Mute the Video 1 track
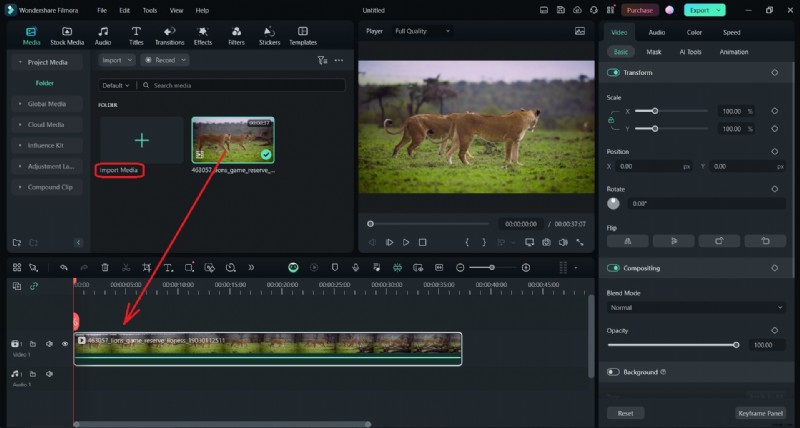800x428 pixels. pyautogui.click(x=49, y=344)
